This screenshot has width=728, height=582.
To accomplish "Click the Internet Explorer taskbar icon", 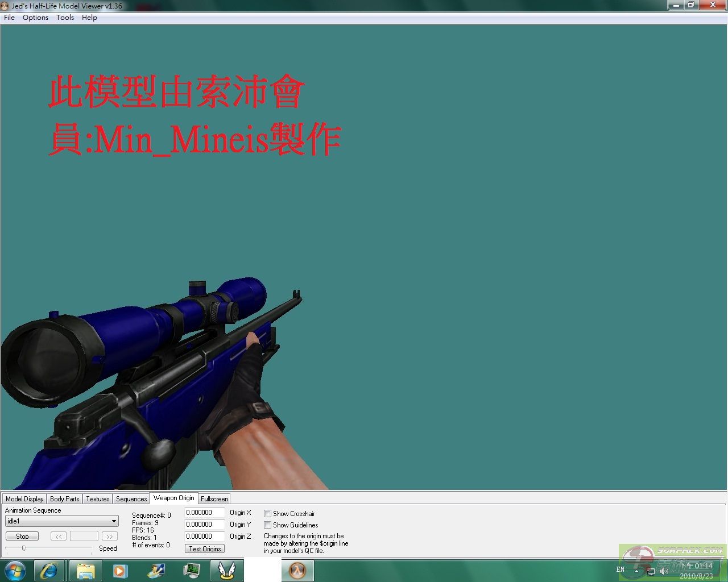I will tap(49, 570).
